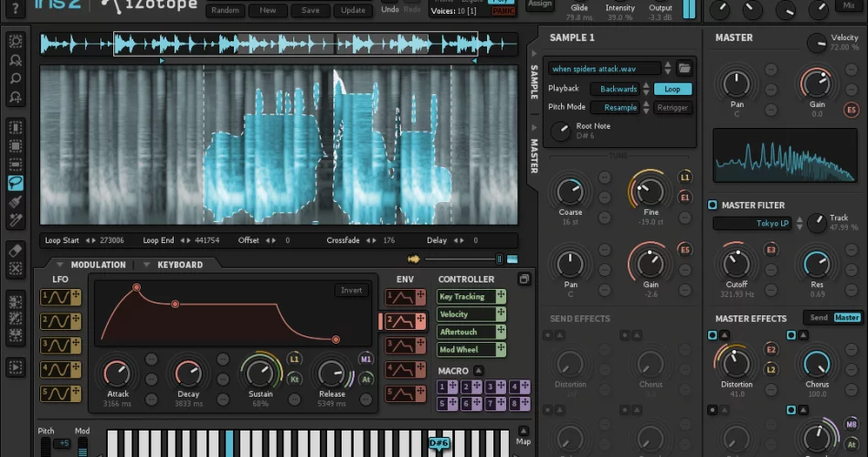Viewport: 868px width, 457px height.
Task: Switch effects routing to Master
Action: (847, 317)
